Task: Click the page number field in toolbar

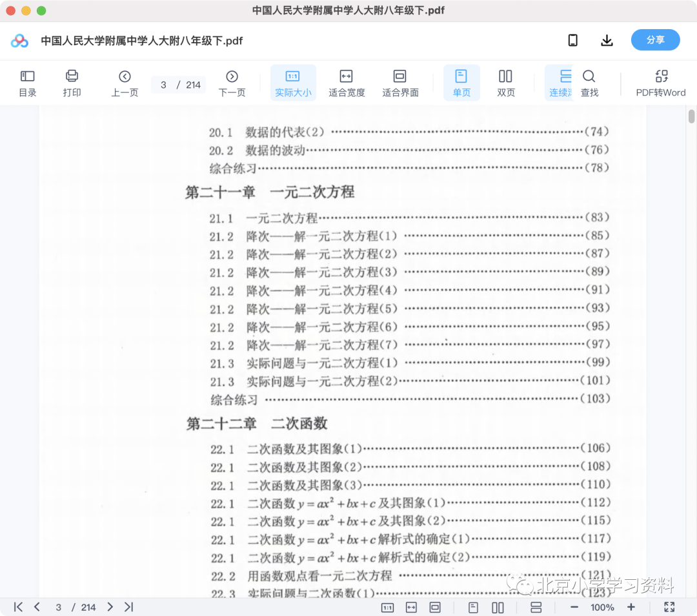Action: point(164,85)
